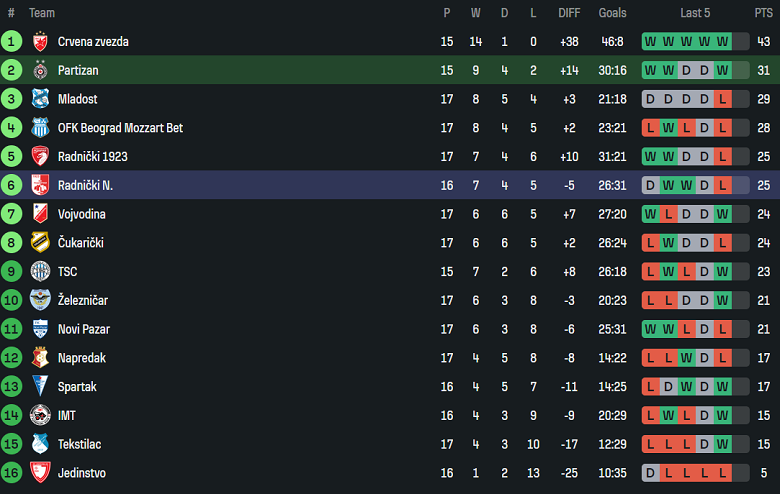The image size is (780, 494).
Task: Sort standings by the DIFF column header
Action: [569, 13]
